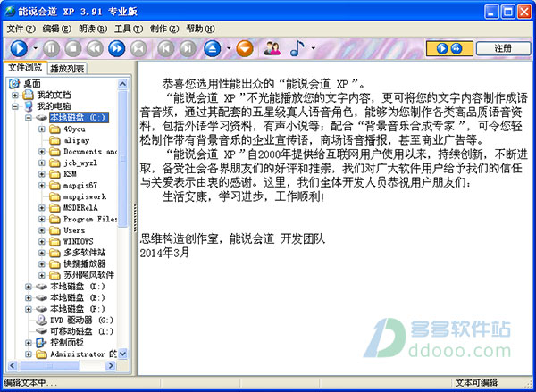Click the 注册 register button
The image size is (536, 392).
pos(503,48)
